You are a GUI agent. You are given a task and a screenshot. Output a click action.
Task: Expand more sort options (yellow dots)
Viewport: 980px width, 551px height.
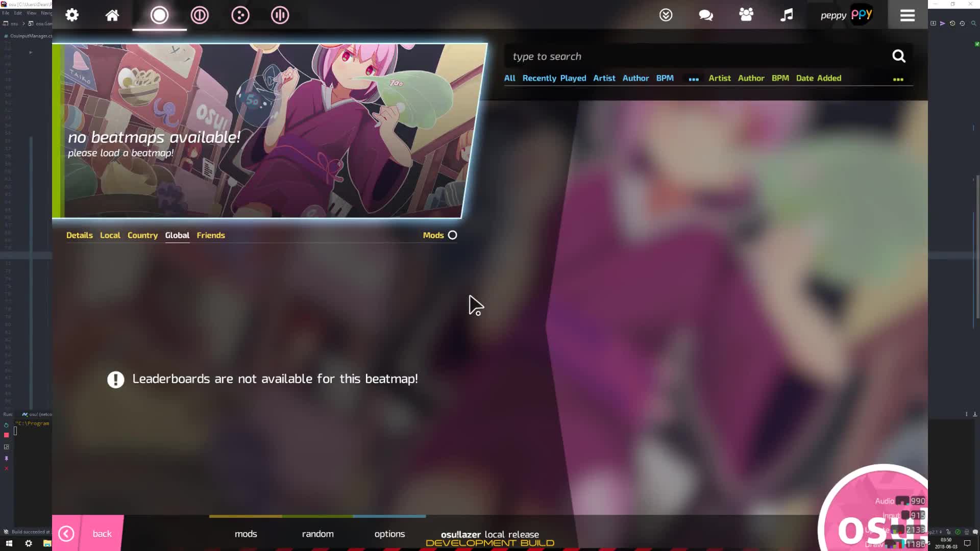[898, 79]
